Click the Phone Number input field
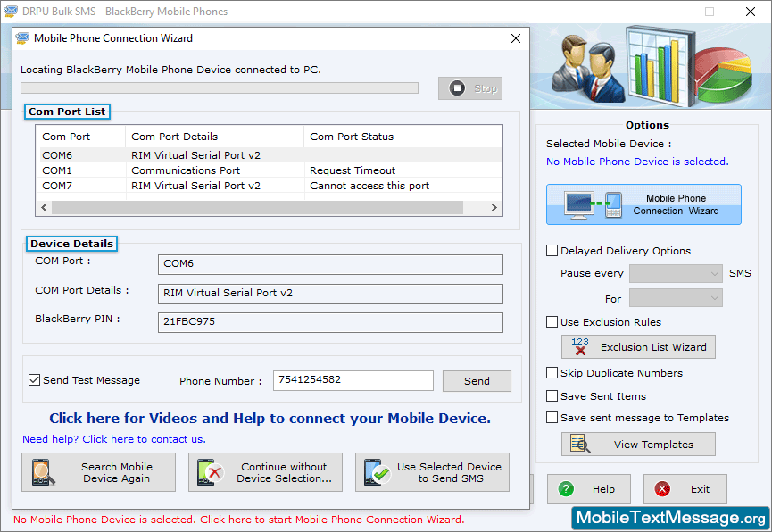 tap(353, 380)
